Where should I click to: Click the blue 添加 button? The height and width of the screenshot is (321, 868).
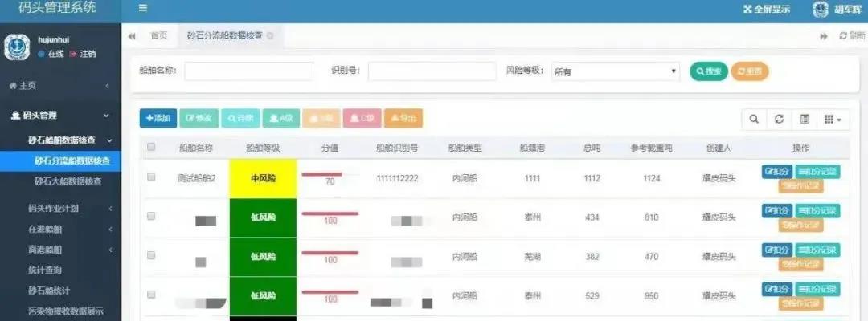(158, 119)
